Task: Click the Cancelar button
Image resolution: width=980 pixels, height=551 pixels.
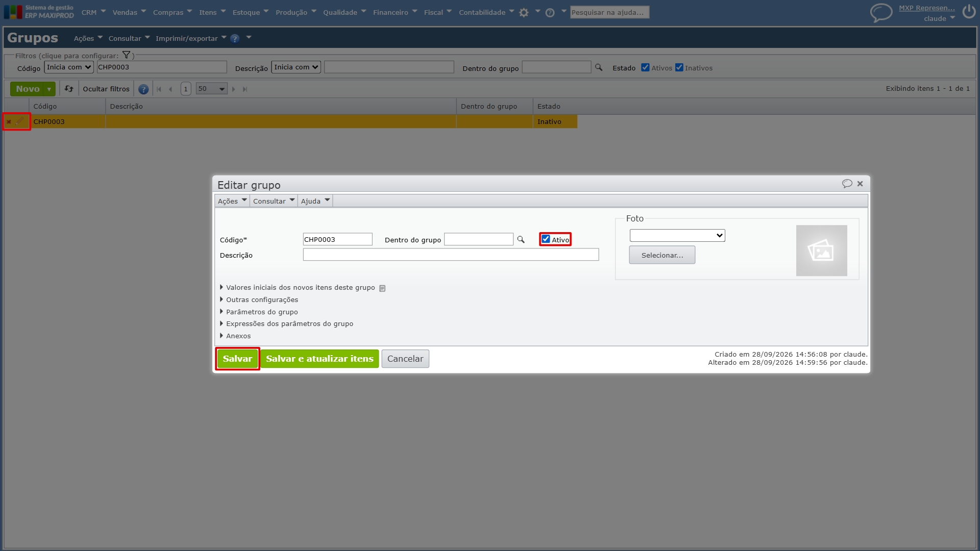Action: pyautogui.click(x=405, y=359)
